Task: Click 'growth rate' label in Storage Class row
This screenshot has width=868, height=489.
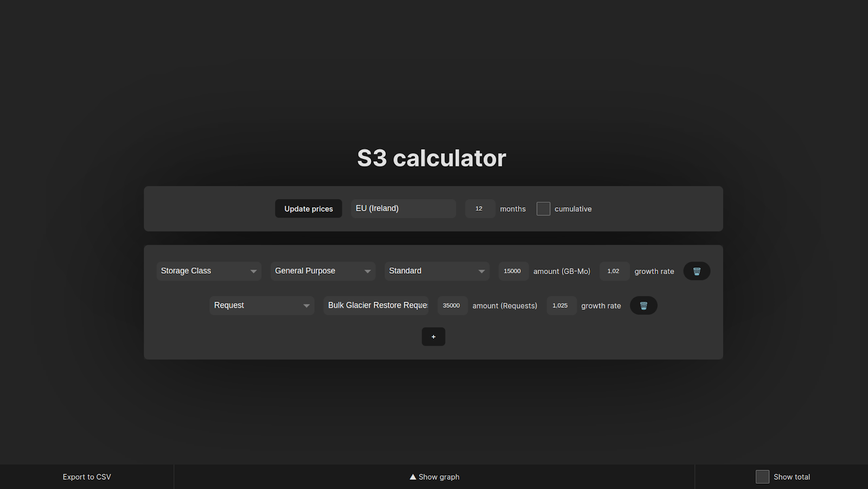Action: tap(654, 271)
